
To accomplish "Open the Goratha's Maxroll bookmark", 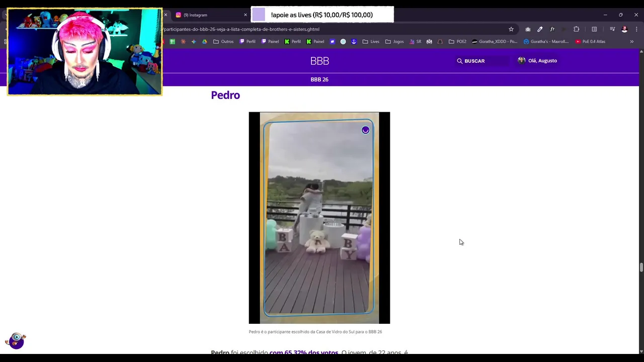I will click(x=546, y=42).
